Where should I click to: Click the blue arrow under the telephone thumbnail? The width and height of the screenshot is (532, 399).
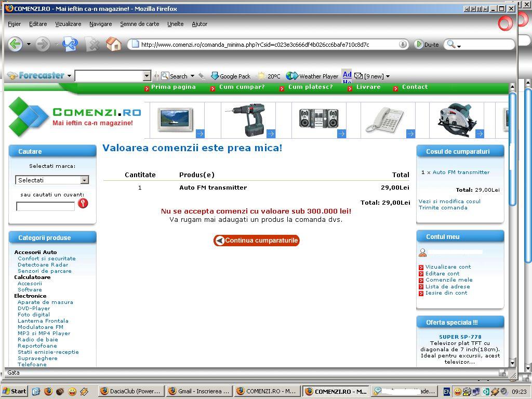coord(410,134)
